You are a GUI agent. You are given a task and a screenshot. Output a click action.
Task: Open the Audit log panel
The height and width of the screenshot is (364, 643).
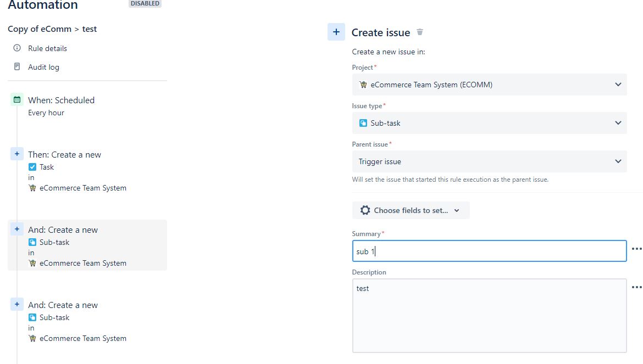[43, 66]
